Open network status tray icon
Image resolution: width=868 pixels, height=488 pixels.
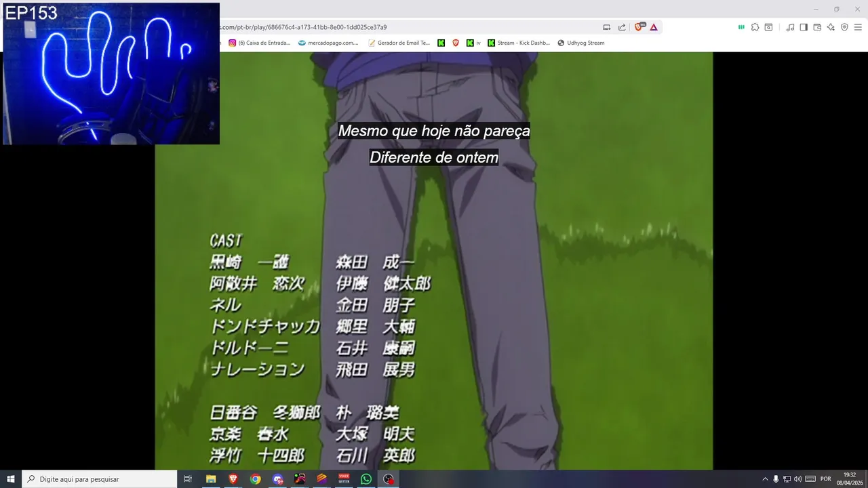(x=787, y=479)
